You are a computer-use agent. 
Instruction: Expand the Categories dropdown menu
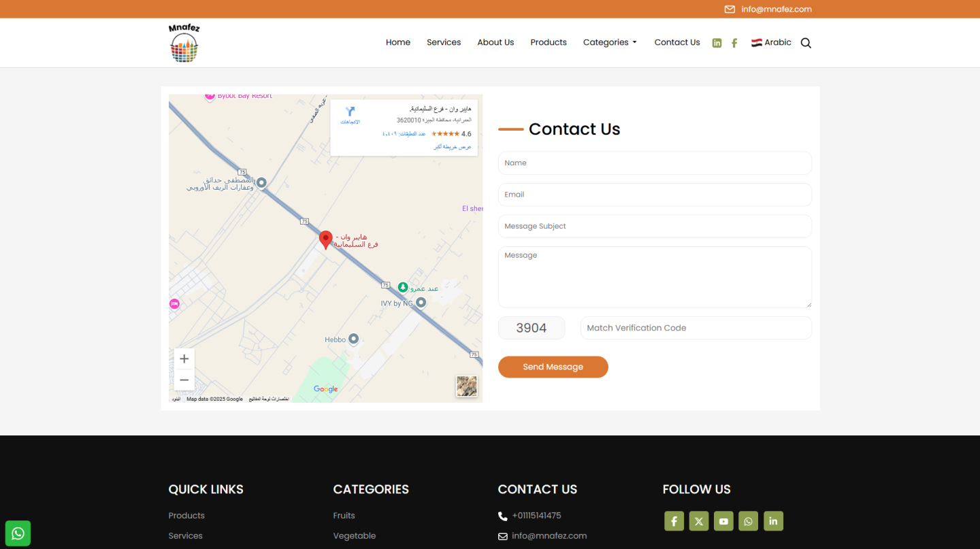[610, 42]
